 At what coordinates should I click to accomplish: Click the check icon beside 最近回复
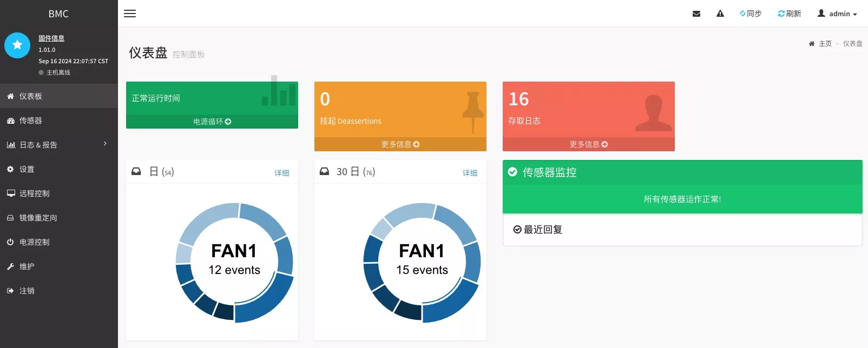[517, 230]
